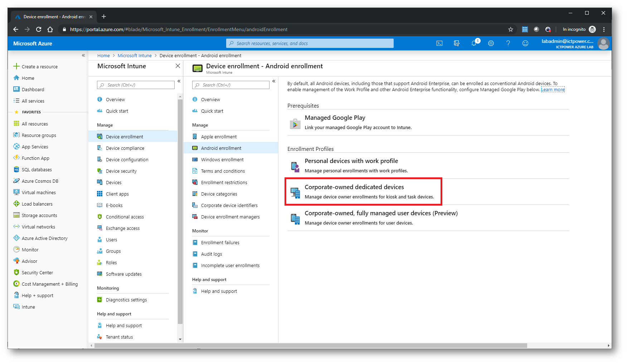The image size is (627, 364).
Task: Open the notifications bell
Action: [x=474, y=43]
